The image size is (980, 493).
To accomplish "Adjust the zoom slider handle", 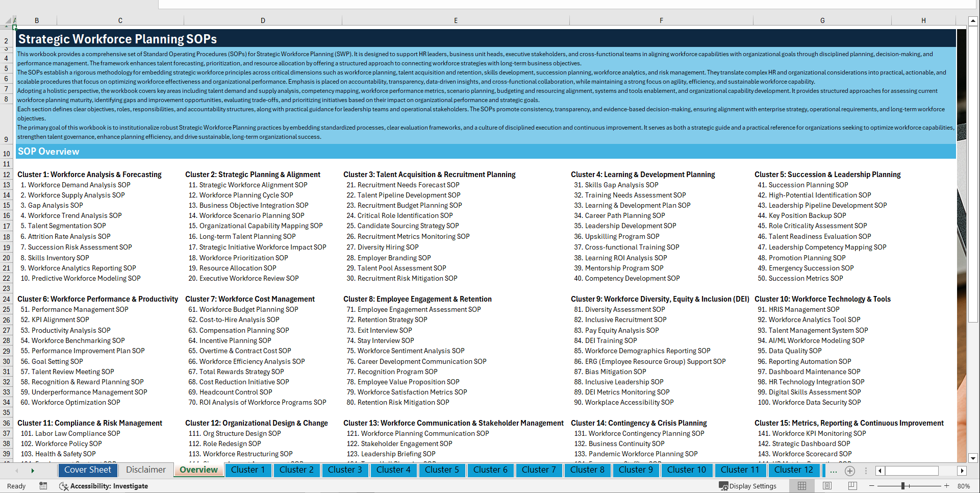I will pos(903,486).
